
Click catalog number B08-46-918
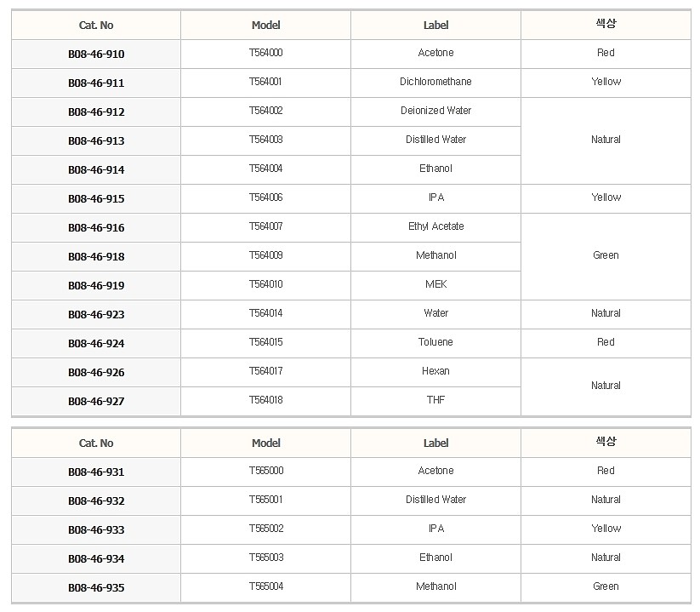tap(96, 257)
